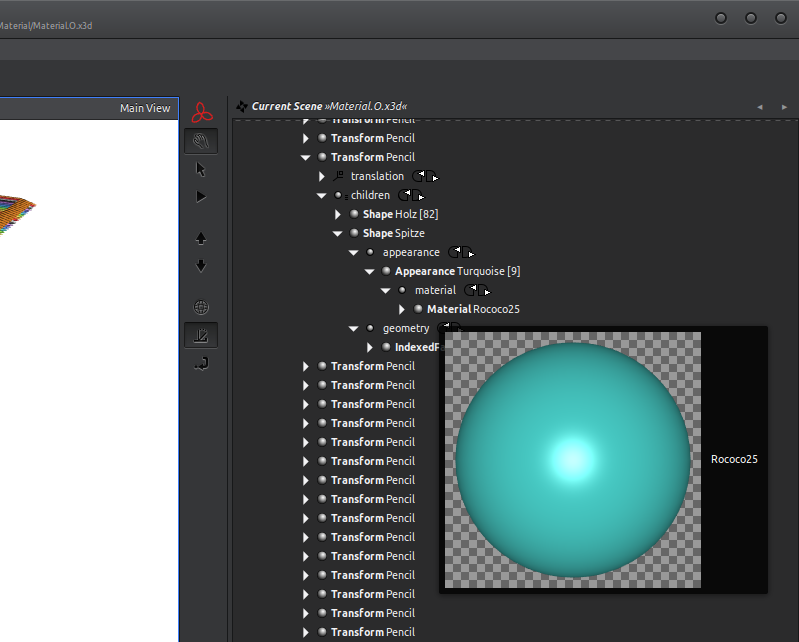Select the geometry field label
Image resolution: width=799 pixels, height=642 pixels.
point(406,328)
